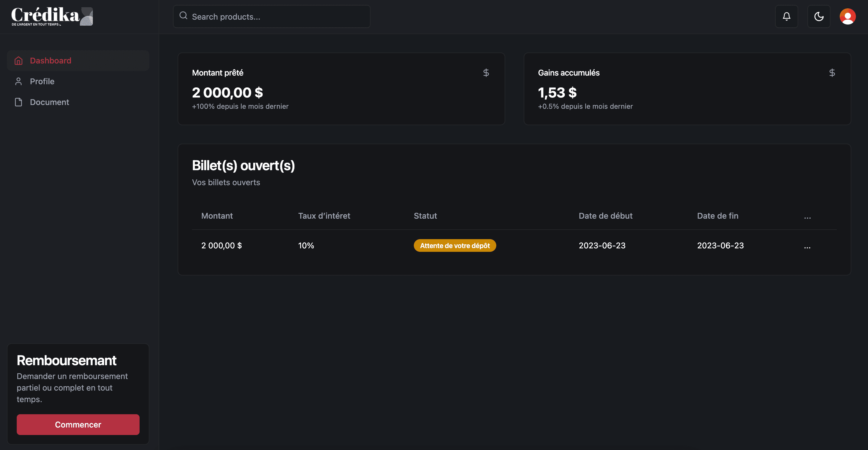The width and height of the screenshot is (868, 450).
Task: Click the dollar icon on Montant prêté card
Action: [486, 72]
